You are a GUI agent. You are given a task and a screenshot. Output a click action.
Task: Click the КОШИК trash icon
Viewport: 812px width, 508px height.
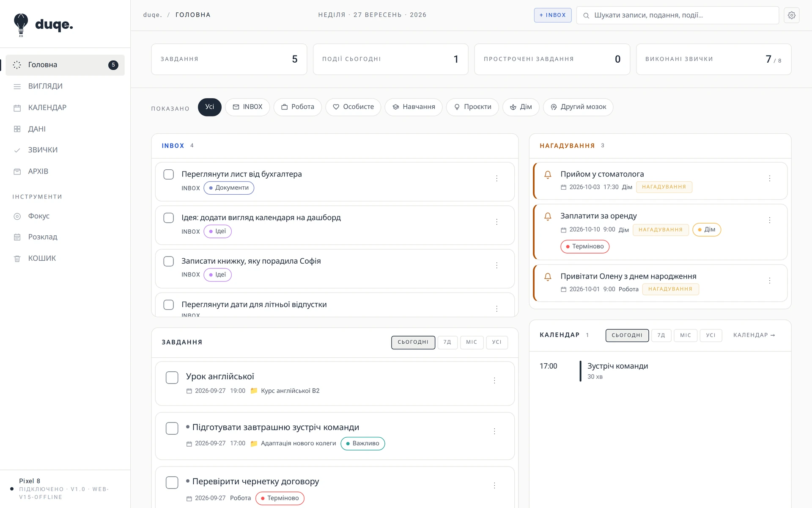point(17,259)
